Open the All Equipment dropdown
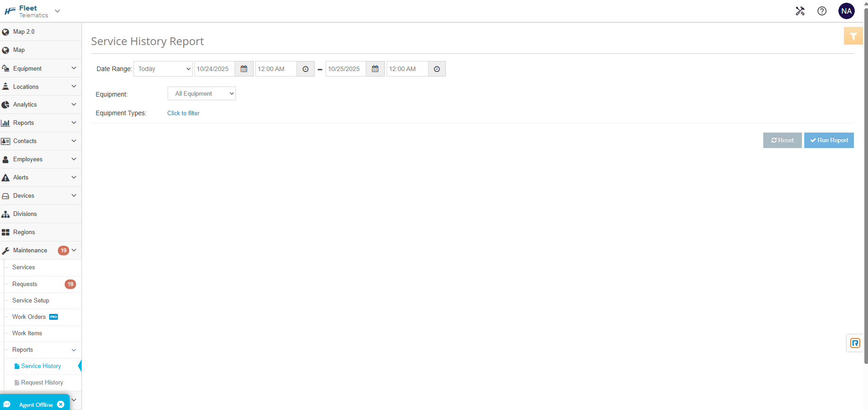 point(202,93)
